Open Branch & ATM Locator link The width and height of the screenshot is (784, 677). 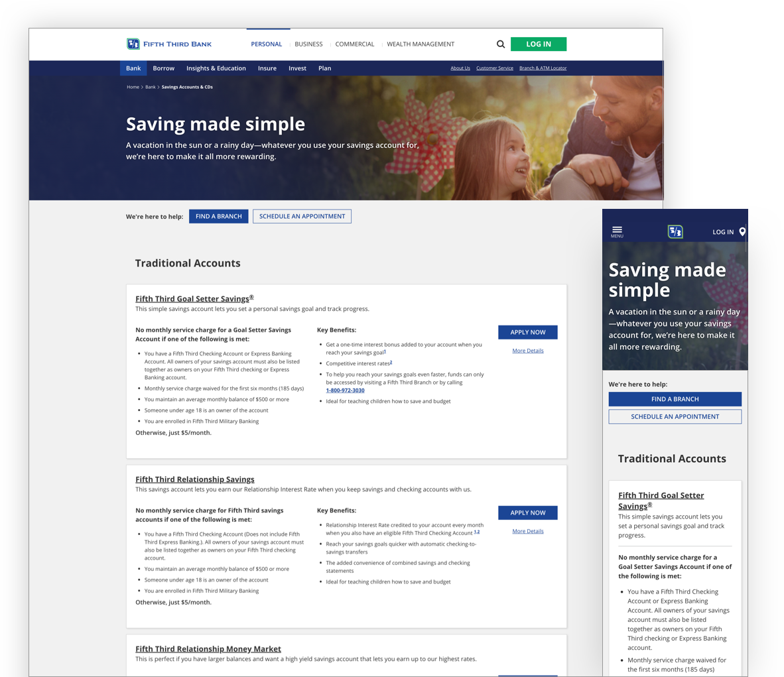point(543,68)
